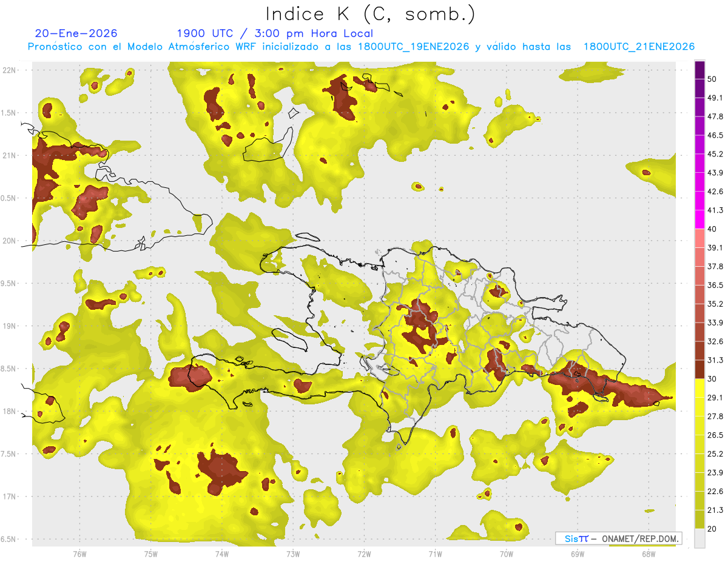The width and height of the screenshot is (728, 562).
Task: Click the "20N" latitude axis label
Action: [10, 241]
